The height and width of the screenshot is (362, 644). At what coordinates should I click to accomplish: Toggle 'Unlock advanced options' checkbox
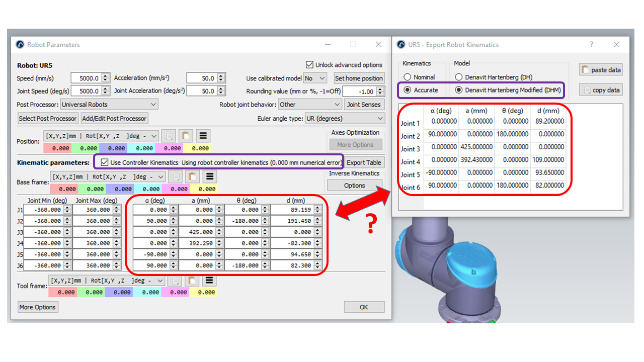pos(309,65)
